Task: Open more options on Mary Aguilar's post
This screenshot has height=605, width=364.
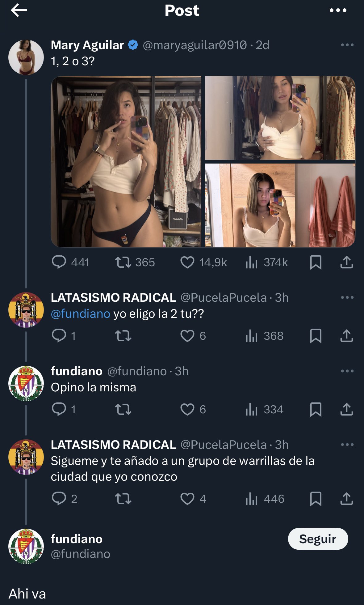Action: click(x=347, y=45)
